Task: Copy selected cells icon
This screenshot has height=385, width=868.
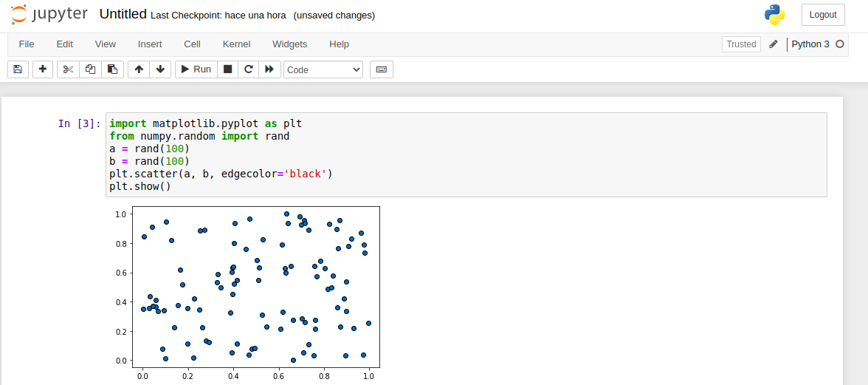Action: coord(90,69)
